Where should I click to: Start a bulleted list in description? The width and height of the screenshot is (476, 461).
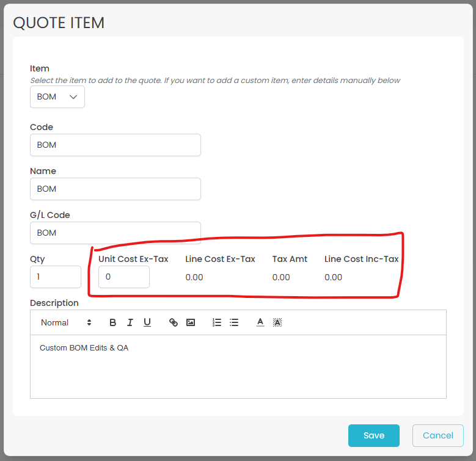[234, 322]
